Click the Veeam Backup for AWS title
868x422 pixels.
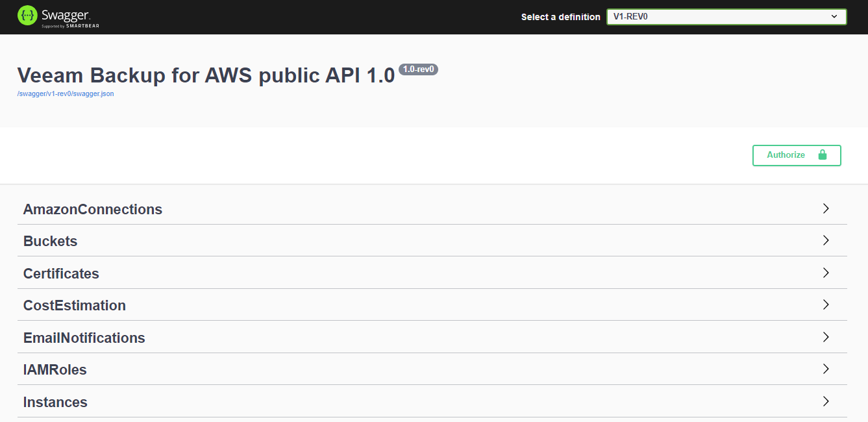tap(206, 75)
